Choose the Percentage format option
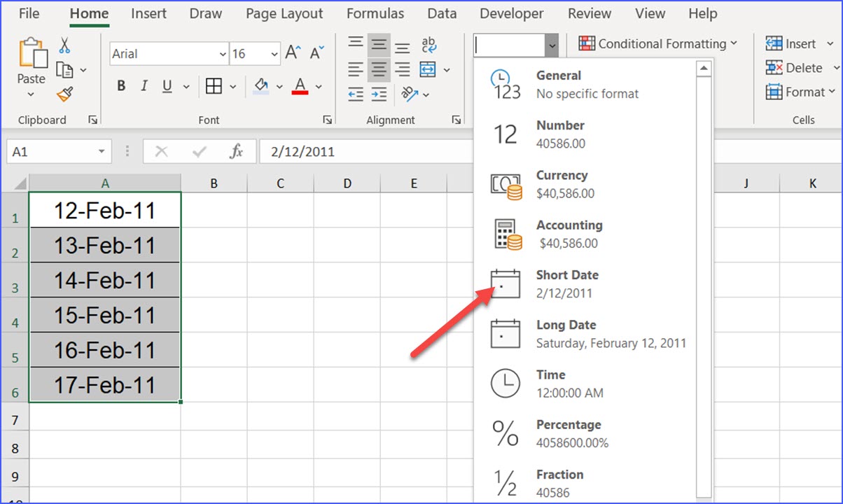The height and width of the screenshot is (504, 843). 585,433
